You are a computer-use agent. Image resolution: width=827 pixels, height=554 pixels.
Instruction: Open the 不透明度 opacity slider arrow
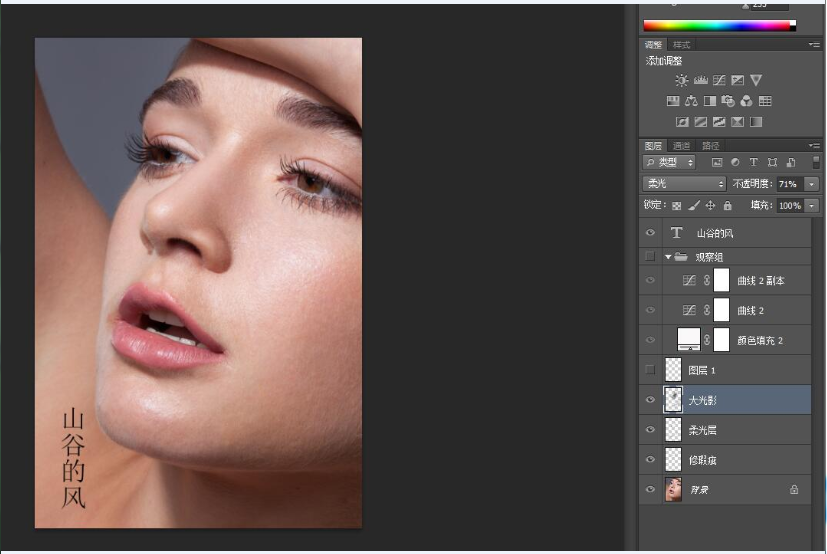(x=811, y=184)
